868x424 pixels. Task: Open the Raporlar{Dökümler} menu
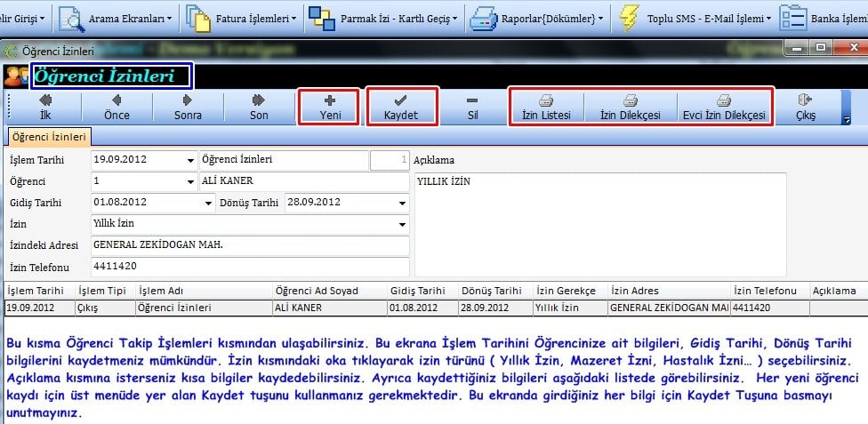[x=537, y=18]
